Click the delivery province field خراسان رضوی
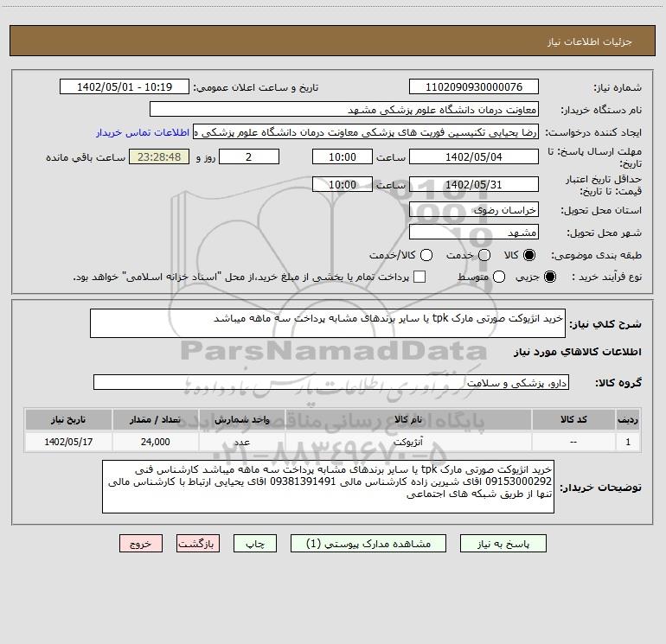 pyautogui.click(x=474, y=210)
